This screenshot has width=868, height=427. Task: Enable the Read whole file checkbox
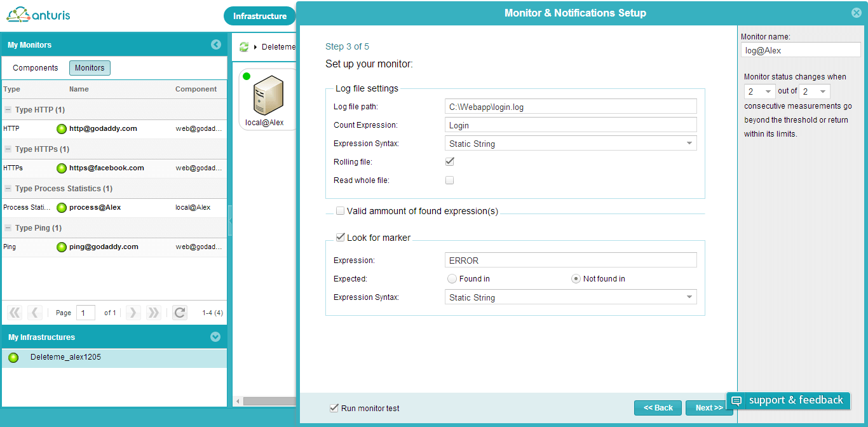(x=450, y=180)
